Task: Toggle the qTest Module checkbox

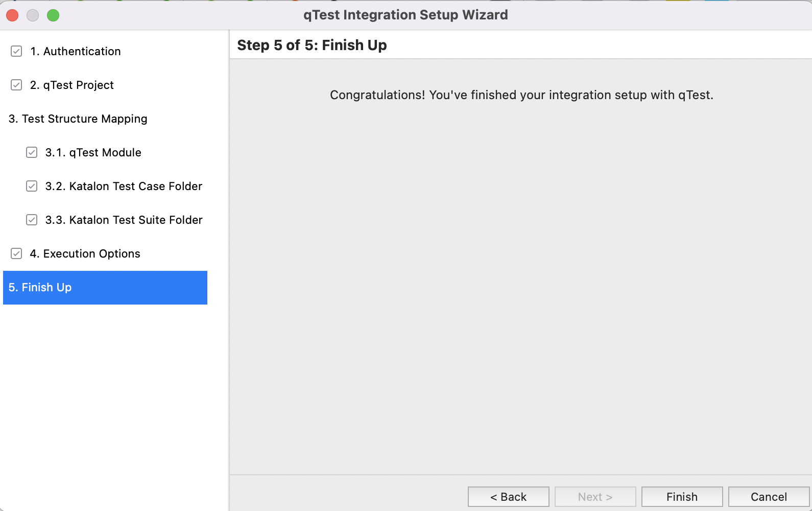Action: click(31, 152)
